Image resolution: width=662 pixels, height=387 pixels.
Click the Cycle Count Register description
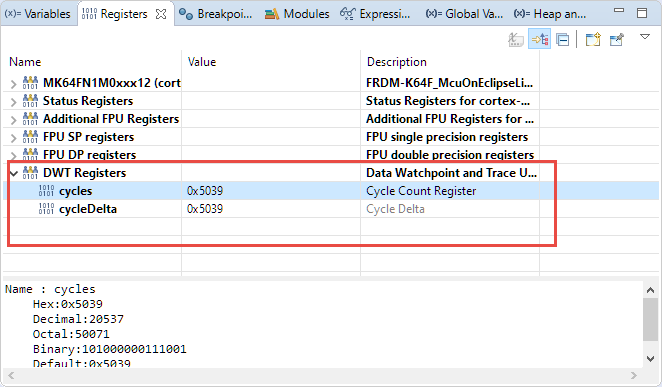[x=421, y=191]
